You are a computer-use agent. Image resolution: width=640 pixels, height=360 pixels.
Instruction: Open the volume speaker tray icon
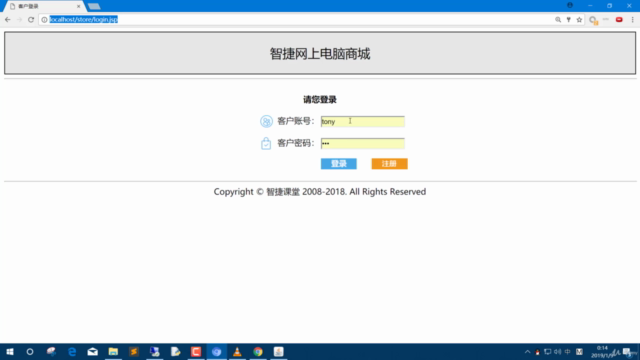click(x=558, y=351)
